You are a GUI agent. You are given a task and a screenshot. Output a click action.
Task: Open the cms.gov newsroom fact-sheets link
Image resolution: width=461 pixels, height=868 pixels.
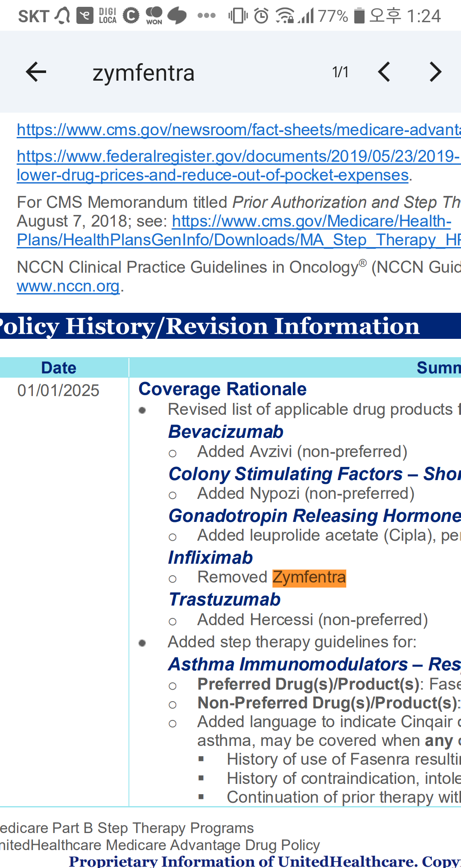coord(239,129)
